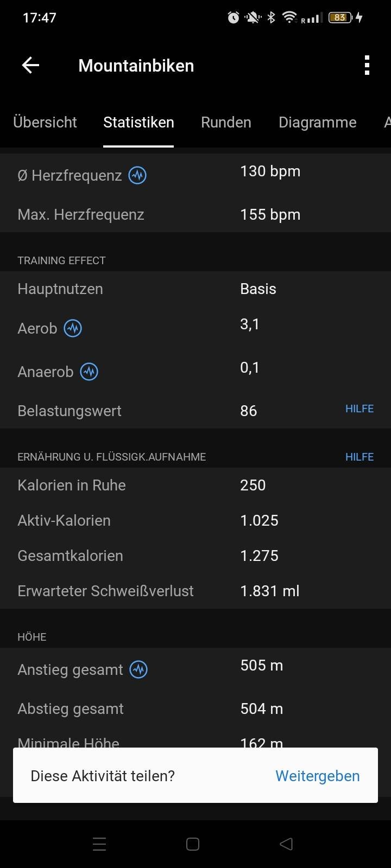Switch to the Runden tab
This screenshot has width=391, height=868.
pos(226,123)
